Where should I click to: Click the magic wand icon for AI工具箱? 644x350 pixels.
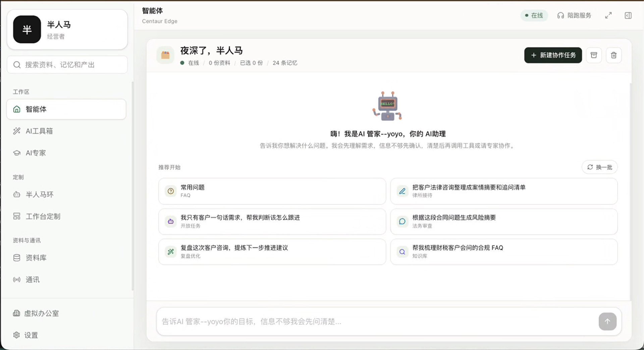(x=17, y=131)
